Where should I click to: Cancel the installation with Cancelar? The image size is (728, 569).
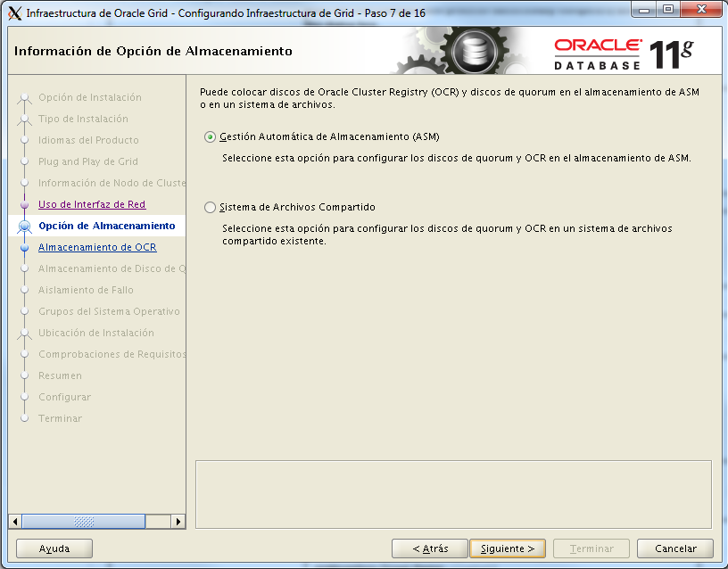(675, 548)
